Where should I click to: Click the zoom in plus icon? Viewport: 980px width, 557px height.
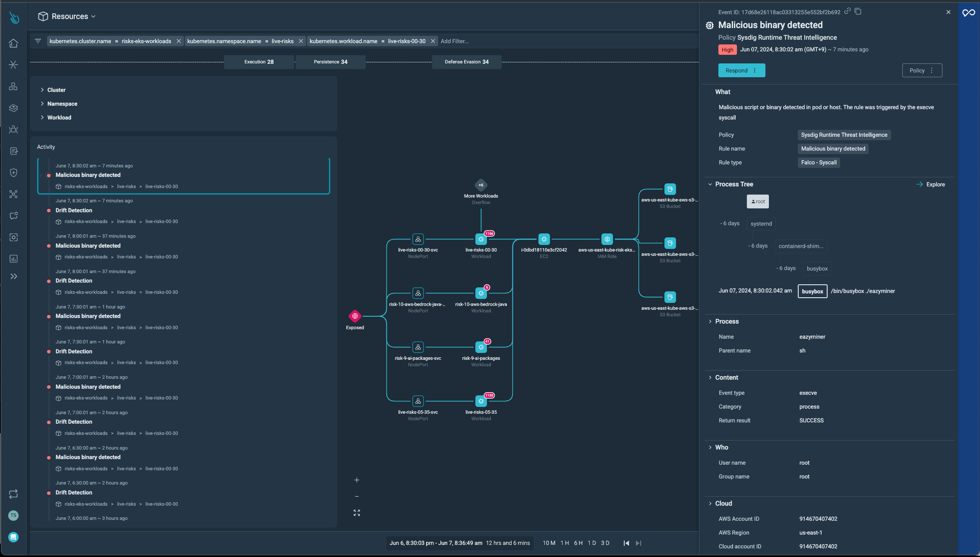pos(357,480)
